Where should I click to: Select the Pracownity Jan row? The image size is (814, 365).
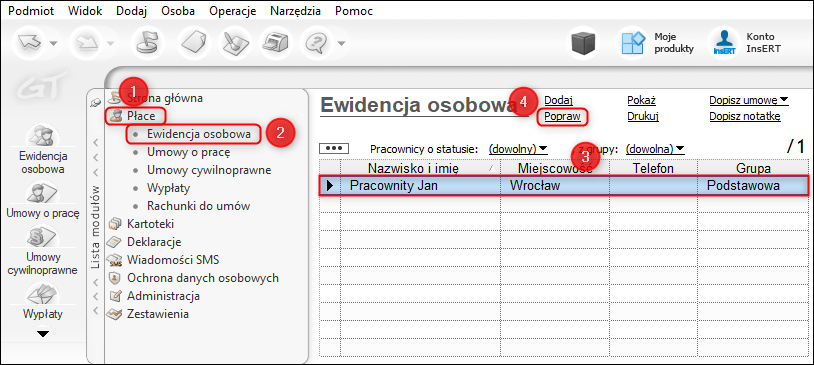click(563, 185)
